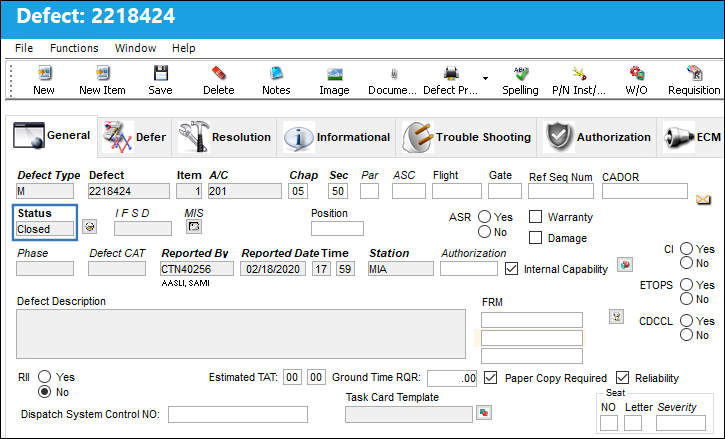Screen dimensions: 725x439
Task: Select ETOPS No radio button
Action: click(x=686, y=299)
